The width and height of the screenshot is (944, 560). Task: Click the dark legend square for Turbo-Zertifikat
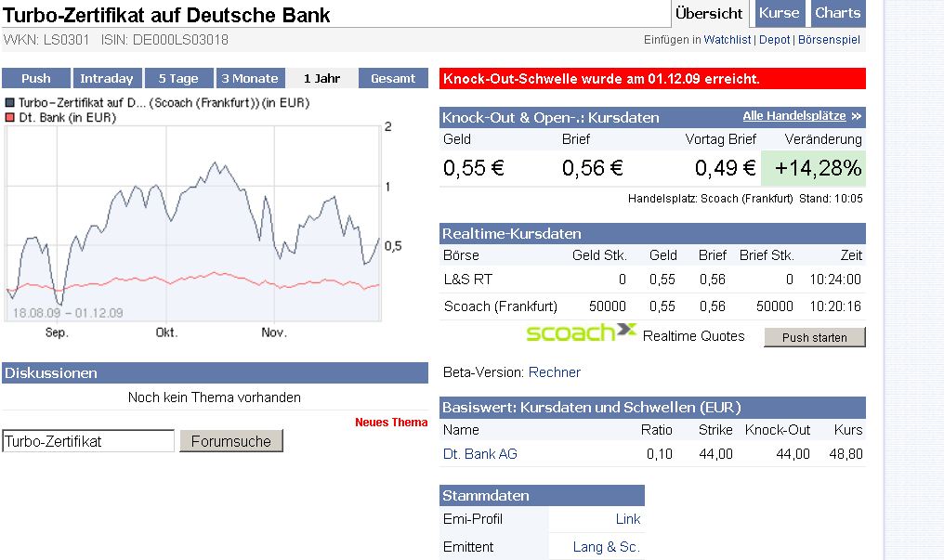click(8, 104)
